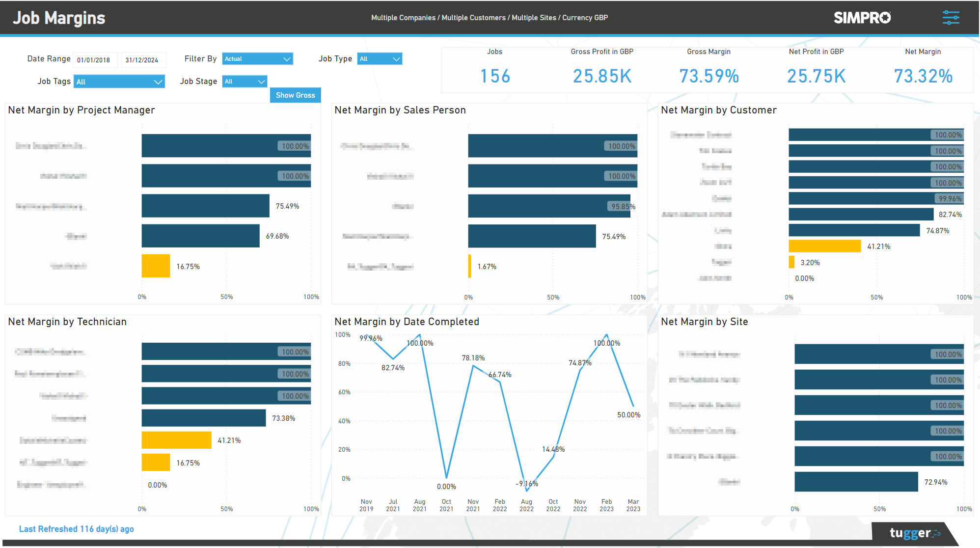Click the dropdown arrow on the Job Tags filter
Viewport: 980px width, 548px height.
[158, 81]
